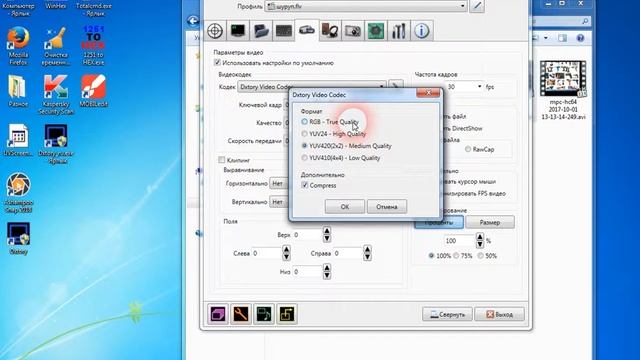Select the 1251 to HEX.exe desktop icon
The image size is (640, 360).
[x=93, y=46]
